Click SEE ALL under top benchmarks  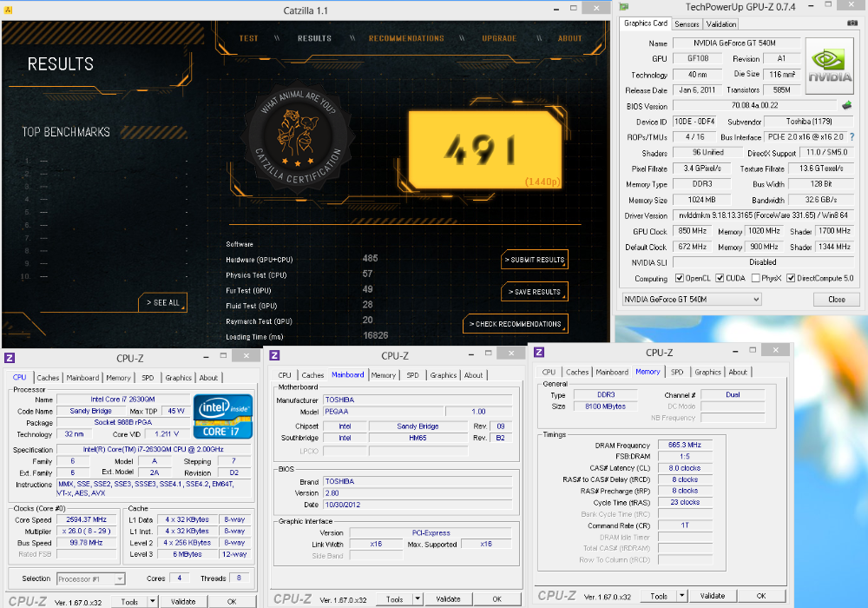(163, 303)
